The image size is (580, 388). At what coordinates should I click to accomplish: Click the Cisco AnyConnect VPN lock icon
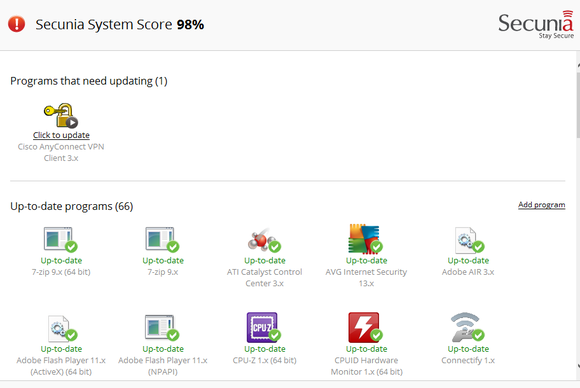click(61, 115)
